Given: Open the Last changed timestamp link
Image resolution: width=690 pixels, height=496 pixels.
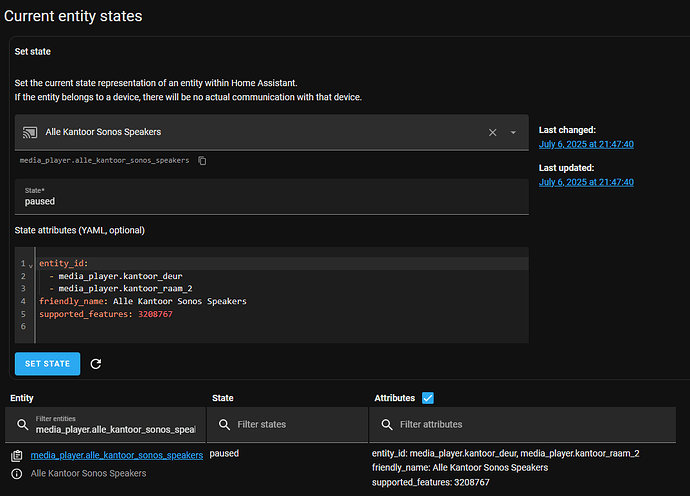Looking at the screenshot, I should coord(586,144).
